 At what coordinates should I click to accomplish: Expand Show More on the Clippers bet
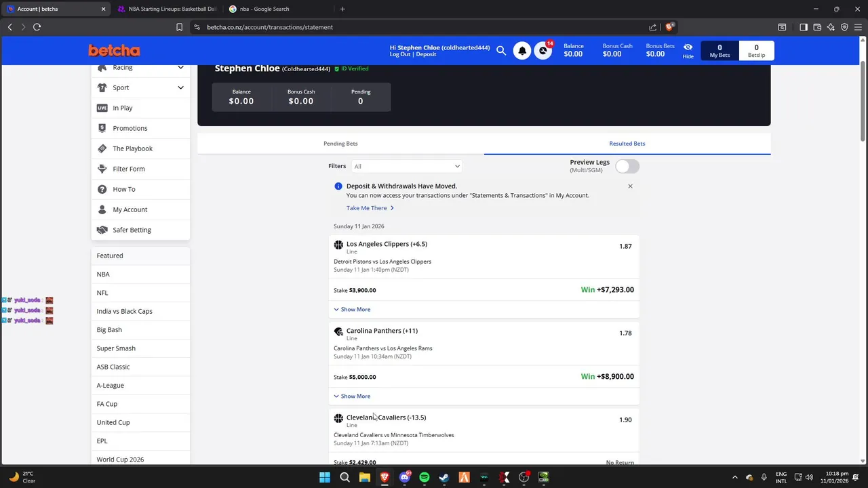[x=352, y=309]
